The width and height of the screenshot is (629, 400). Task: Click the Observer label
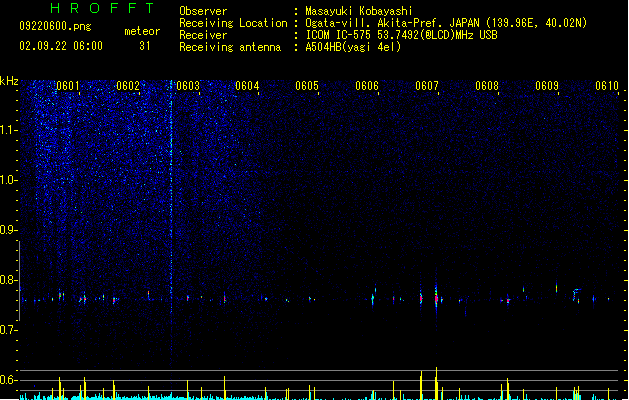click(203, 11)
